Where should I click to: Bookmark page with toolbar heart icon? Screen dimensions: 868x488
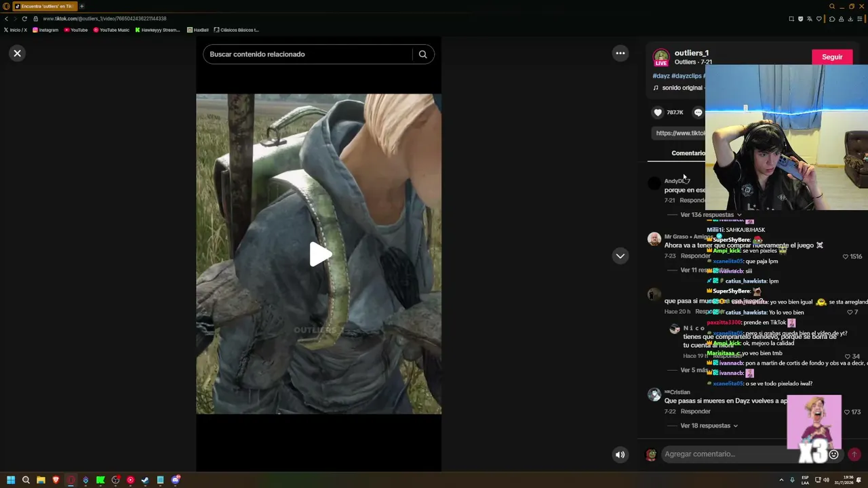click(x=819, y=19)
